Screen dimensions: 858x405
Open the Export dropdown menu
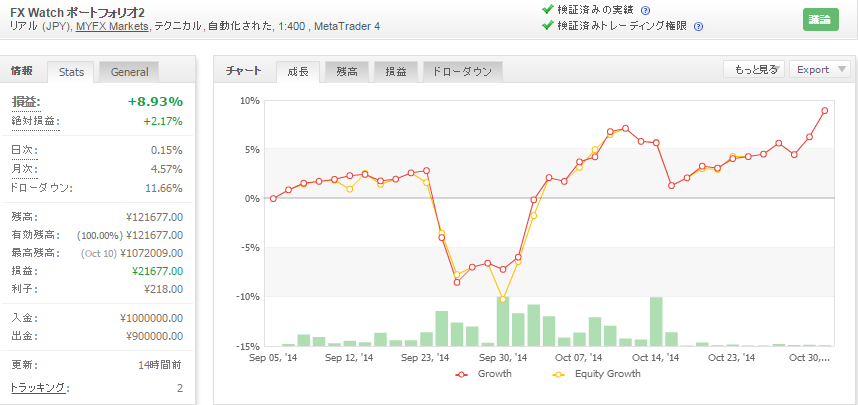coord(820,70)
